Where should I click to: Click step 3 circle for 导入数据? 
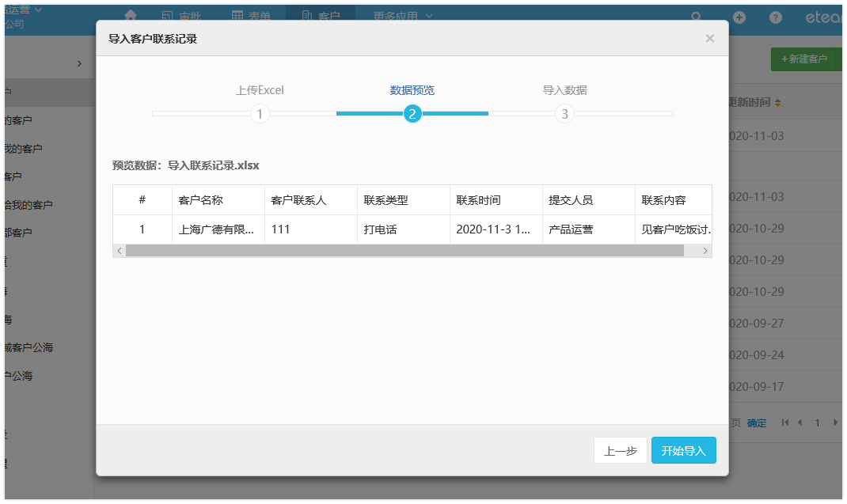tap(564, 114)
